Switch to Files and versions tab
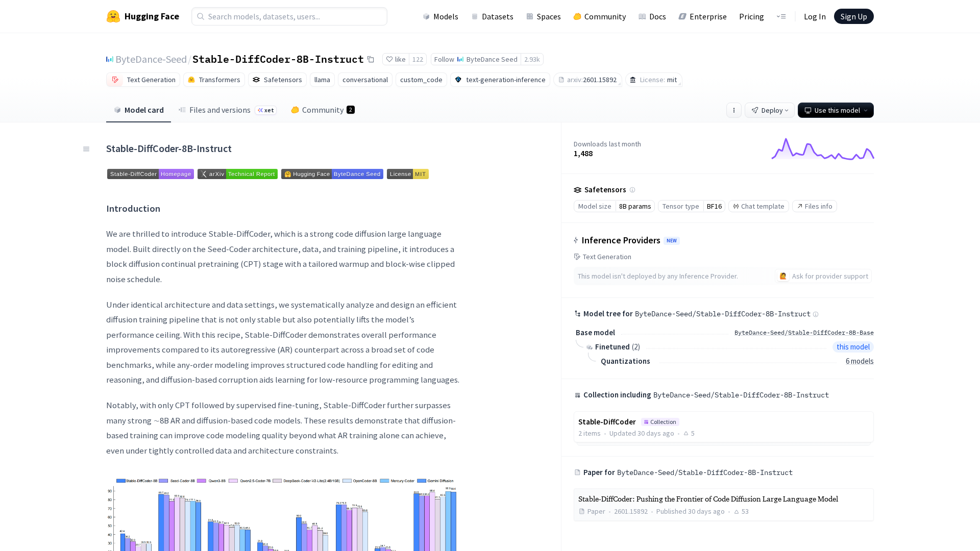980x551 pixels. point(219,110)
